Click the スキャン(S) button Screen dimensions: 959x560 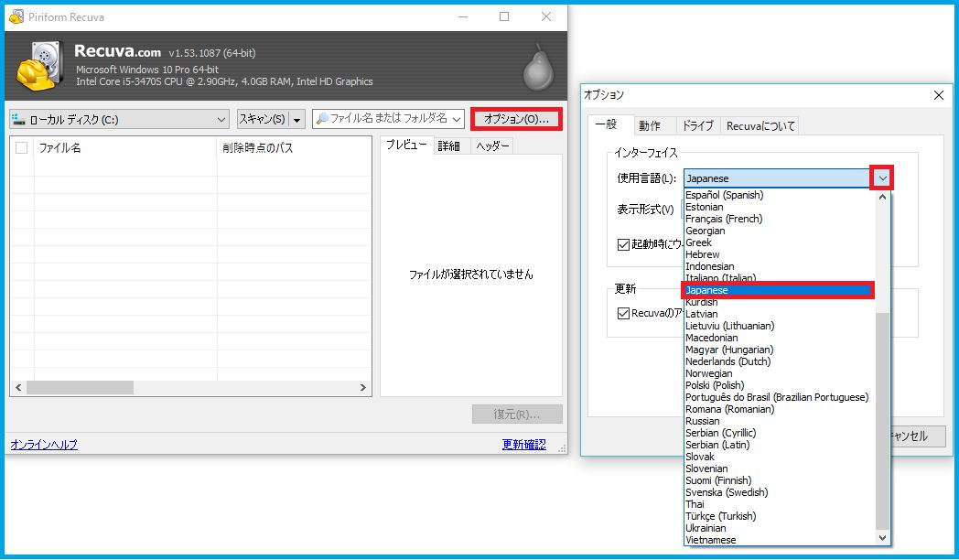(263, 119)
